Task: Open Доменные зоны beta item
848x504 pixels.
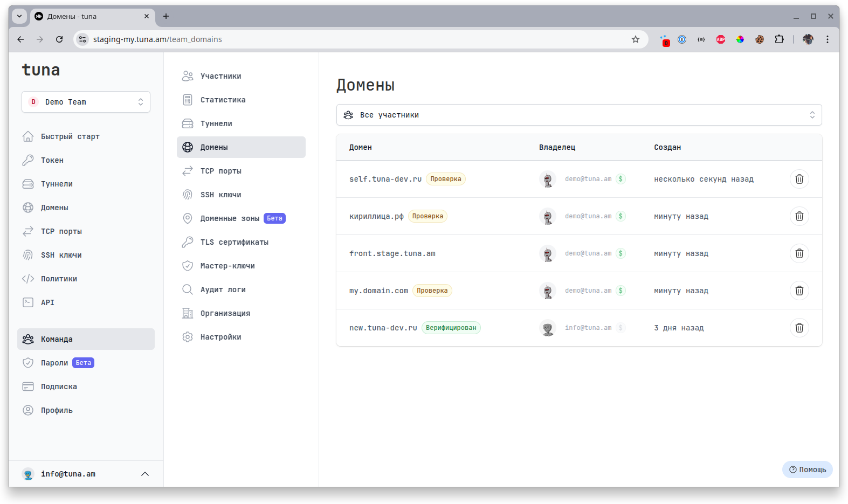Action: coord(241,218)
